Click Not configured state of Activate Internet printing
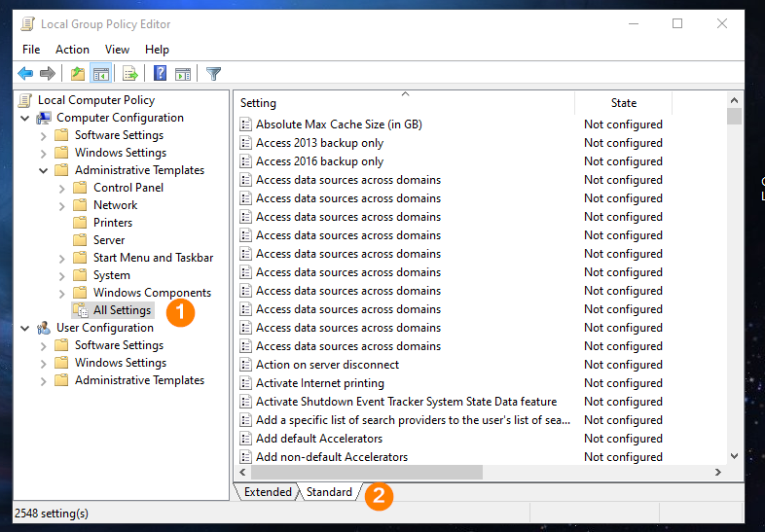 click(x=623, y=383)
